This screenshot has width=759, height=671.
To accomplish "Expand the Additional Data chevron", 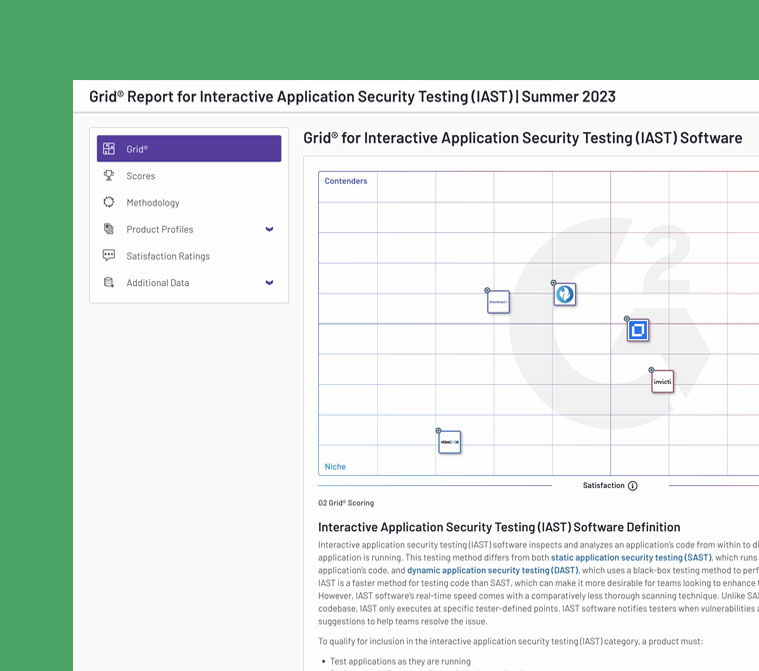I will (269, 283).
